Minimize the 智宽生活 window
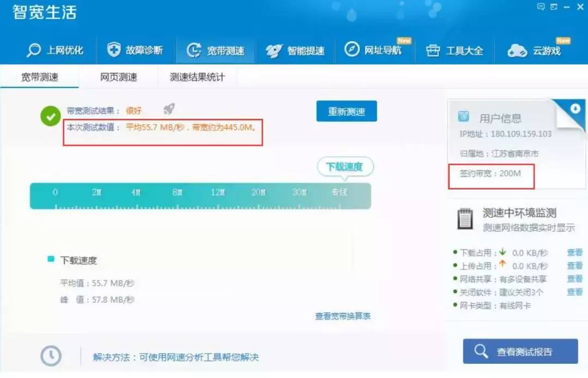 [x=567, y=7]
